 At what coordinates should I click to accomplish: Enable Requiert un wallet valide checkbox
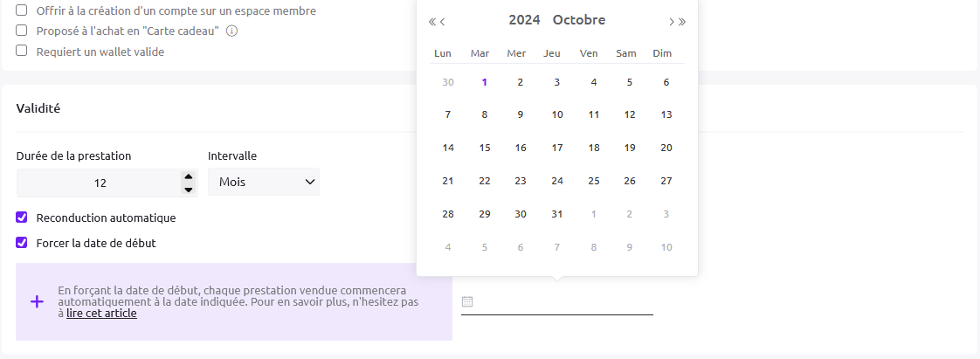[22, 52]
